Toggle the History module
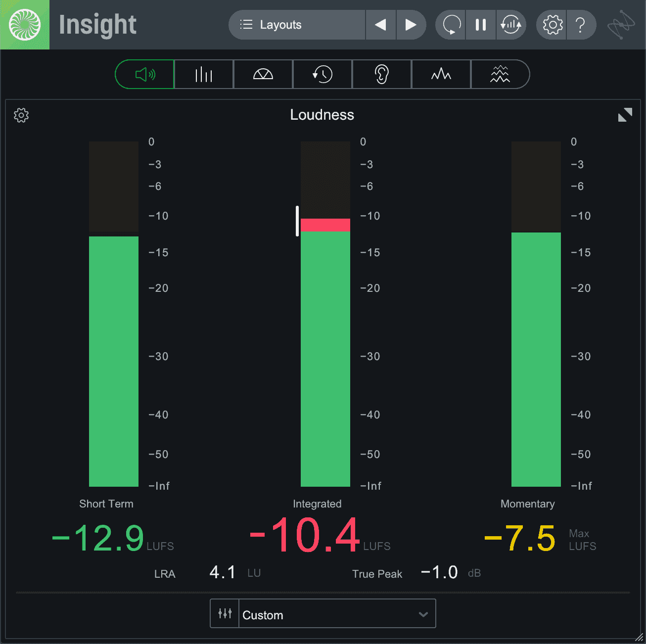 click(323, 75)
